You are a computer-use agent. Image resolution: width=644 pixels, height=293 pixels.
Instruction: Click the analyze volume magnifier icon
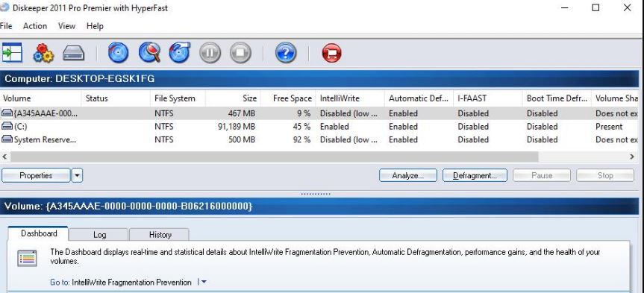(x=149, y=53)
